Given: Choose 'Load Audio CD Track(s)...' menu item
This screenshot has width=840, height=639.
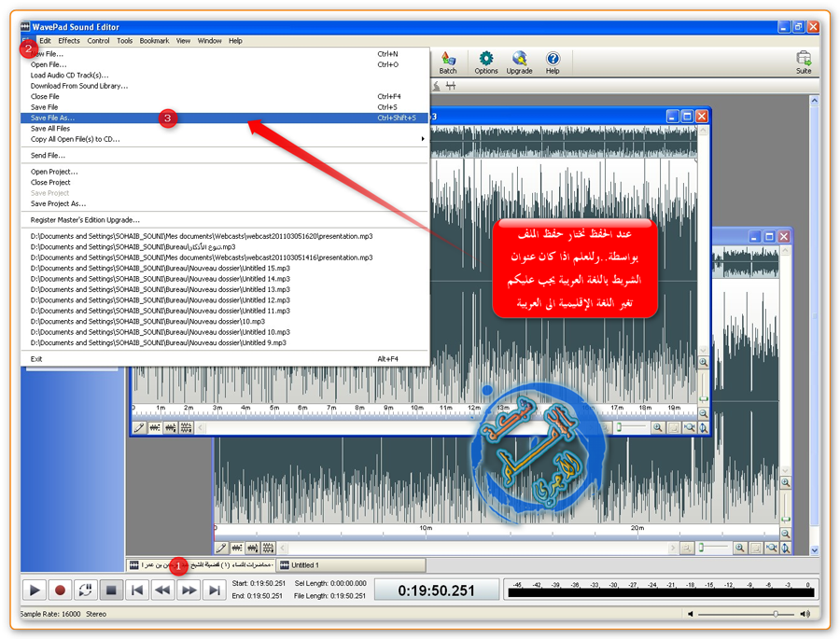Looking at the screenshot, I should (x=69, y=76).
